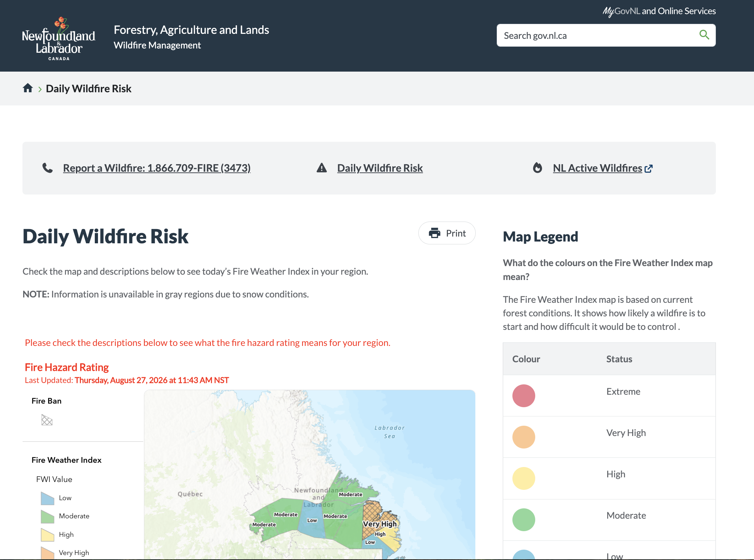The width and height of the screenshot is (754, 560).
Task: Click the Map Legend heading
Action: (x=541, y=237)
